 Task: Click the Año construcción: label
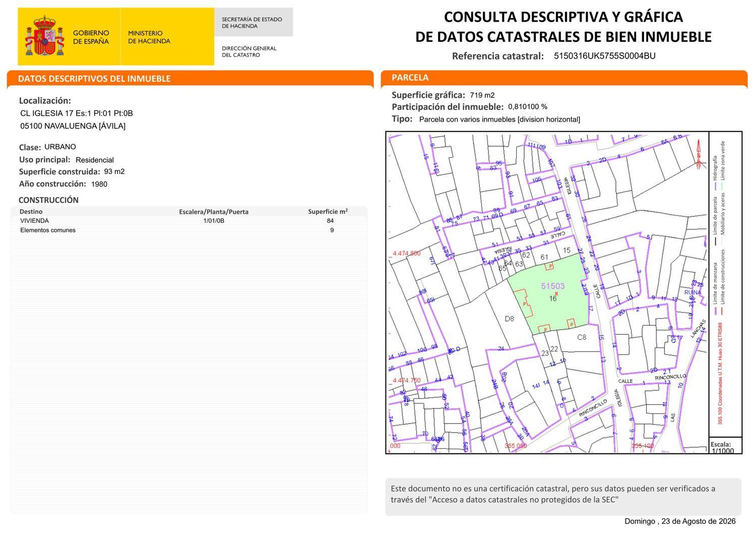52,184
